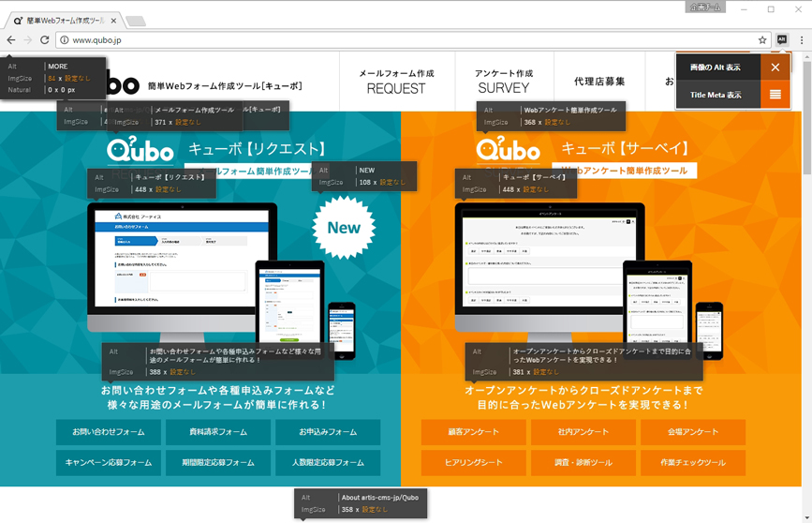This screenshot has width=812, height=523.
Task: Click the Qubo logo in SURVEY panel
Action: point(508,149)
